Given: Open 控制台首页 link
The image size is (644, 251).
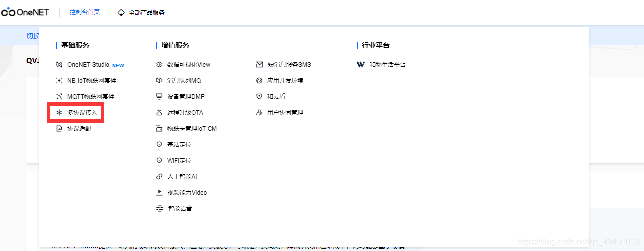Looking at the screenshot, I should click(85, 12).
